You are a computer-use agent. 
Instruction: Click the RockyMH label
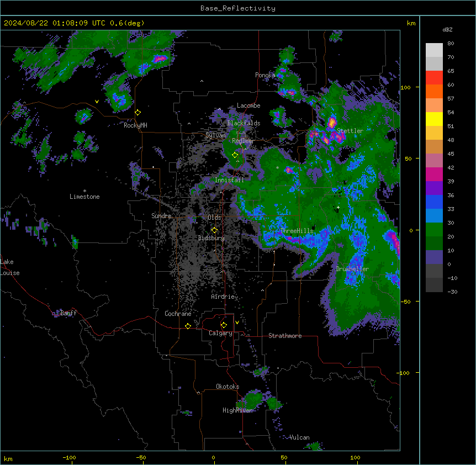(x=135, y=125)
